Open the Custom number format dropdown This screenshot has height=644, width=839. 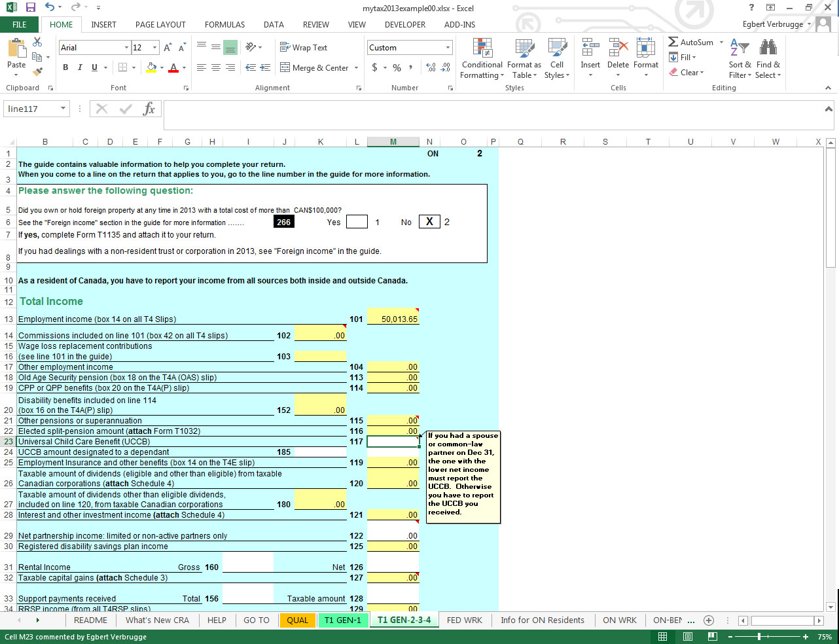[x=448, y=48]
